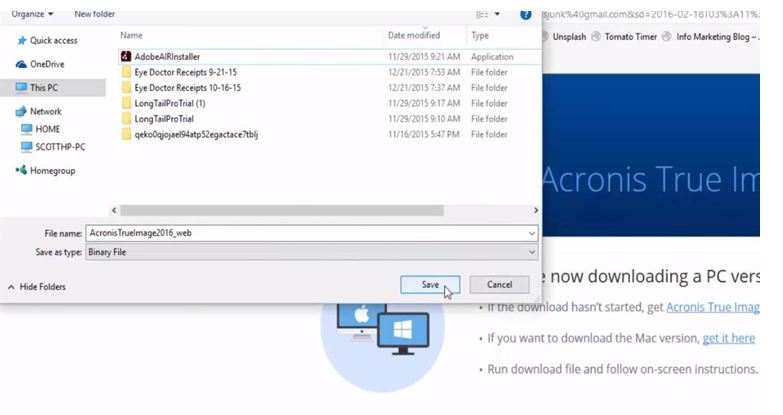Open the view options dropdown arrow
The height and width of the screenshot is (415, 783).
[497, 14]
